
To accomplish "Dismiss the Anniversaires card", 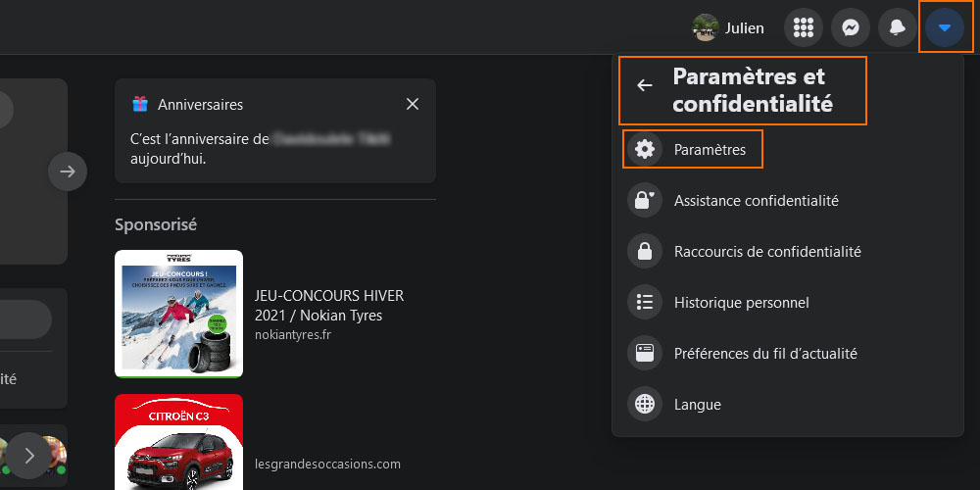I will [x=413, y=105].
